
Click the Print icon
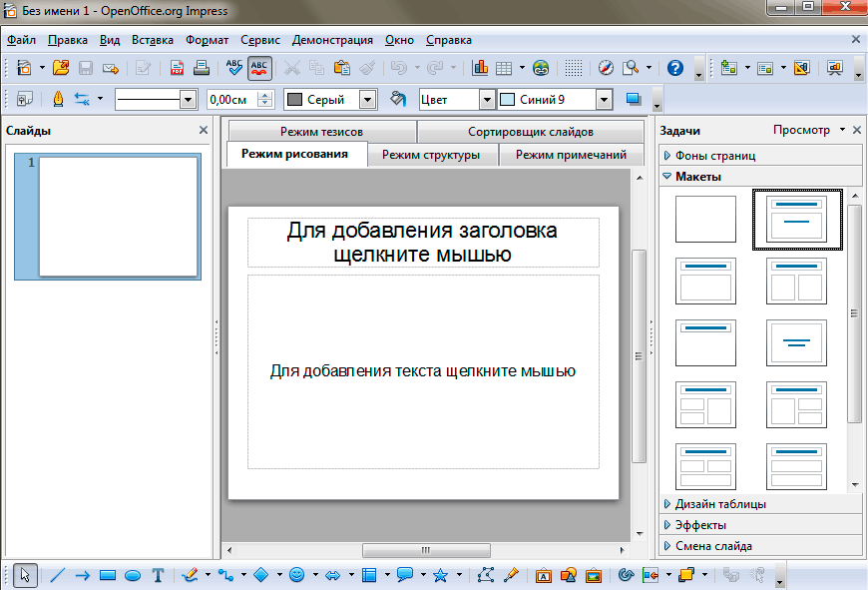click(202, 68)
